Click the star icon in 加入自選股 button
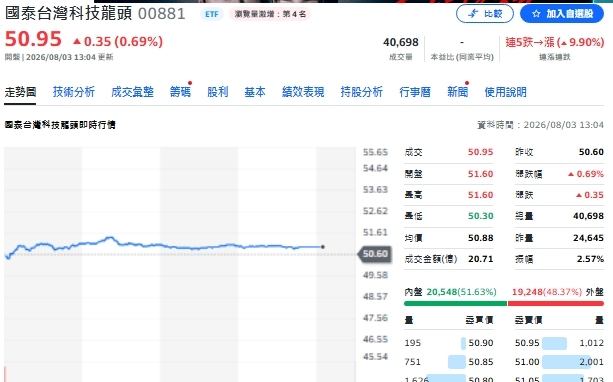The width and height of the screenshot is (613, 382). pos(536,14)
